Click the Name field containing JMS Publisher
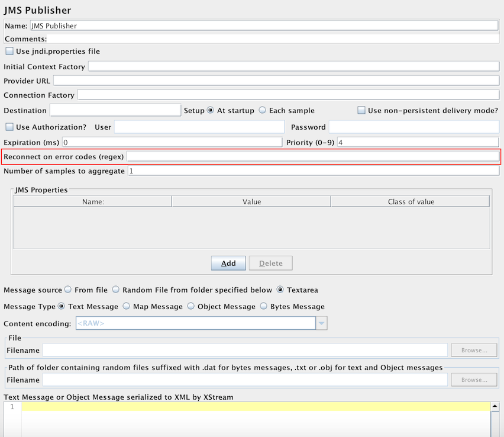This screenshot has width=504, height=437. tap(264, 25)
